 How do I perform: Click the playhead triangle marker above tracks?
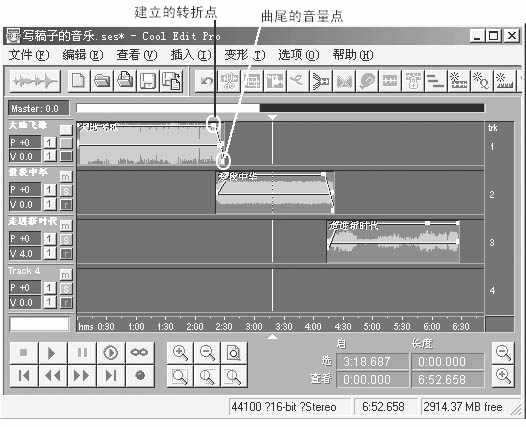click(272, 117)
